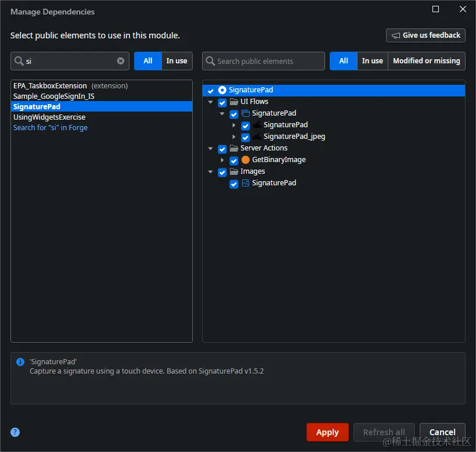Select EPA_TaskboxExtension in modules list
Viewport: 476px width, 452px height.
click(102, 86)
